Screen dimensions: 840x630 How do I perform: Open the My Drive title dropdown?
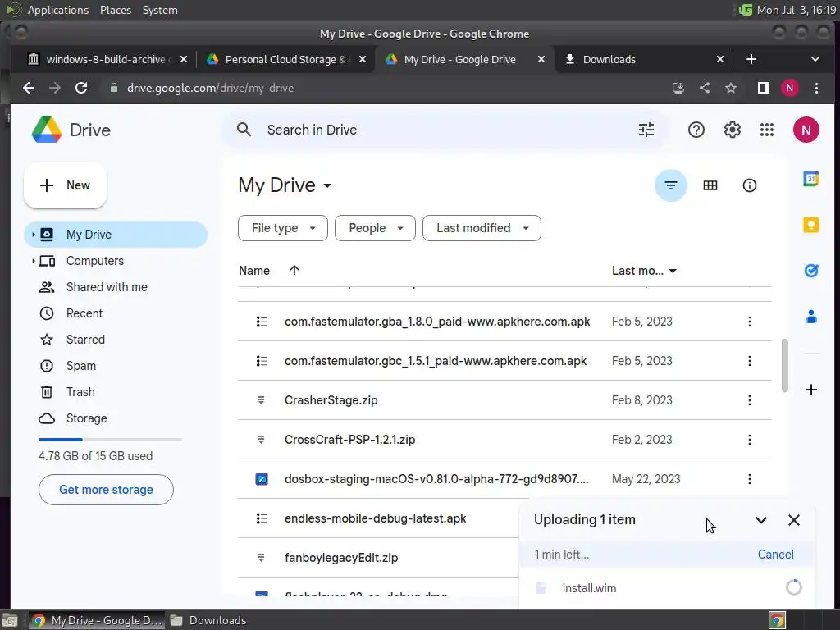[285, 185]
